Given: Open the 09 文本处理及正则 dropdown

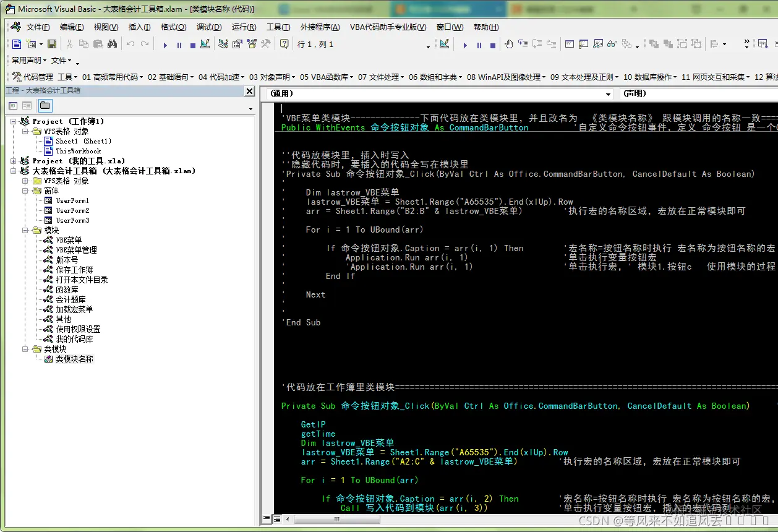Looking at the screenshot, I should (x=583, y=77).
